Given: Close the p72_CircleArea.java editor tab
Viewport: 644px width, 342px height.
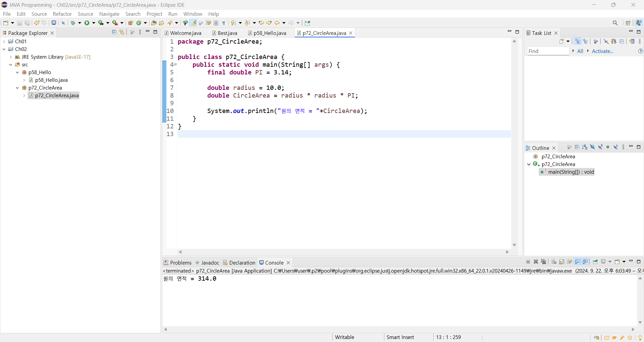Looking at the screenshot, I should 351,33.
